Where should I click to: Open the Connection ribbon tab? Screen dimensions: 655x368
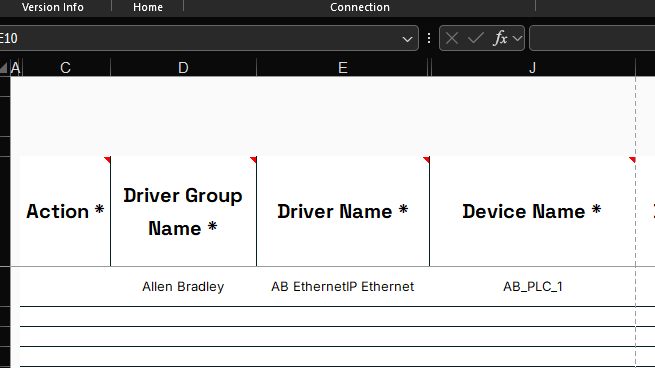coord(360,7)
